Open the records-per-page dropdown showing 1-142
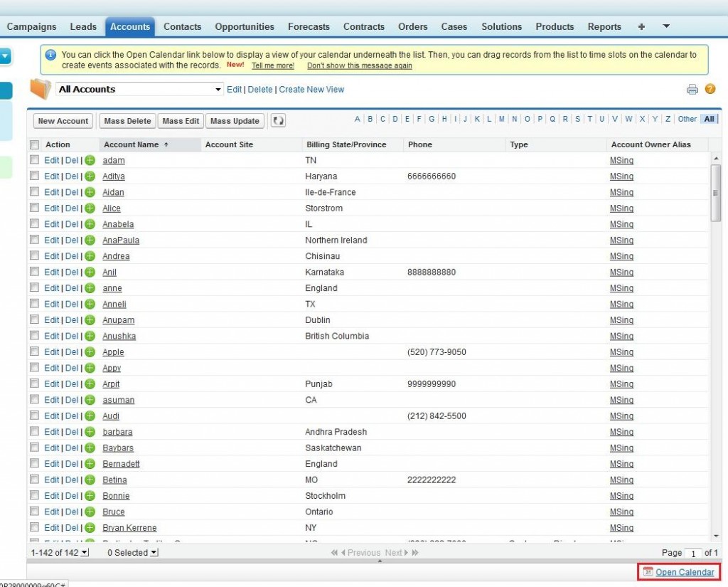 tap(85, 552)
